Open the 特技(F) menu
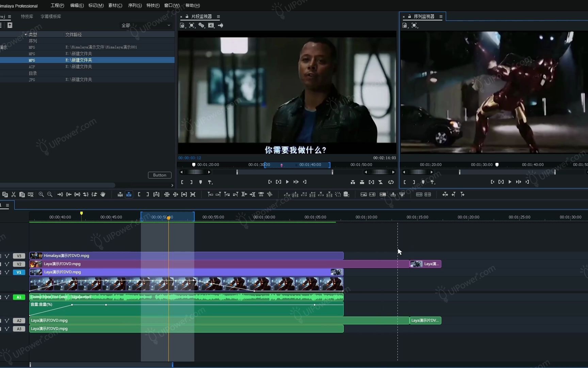 (x=153, y=5)
